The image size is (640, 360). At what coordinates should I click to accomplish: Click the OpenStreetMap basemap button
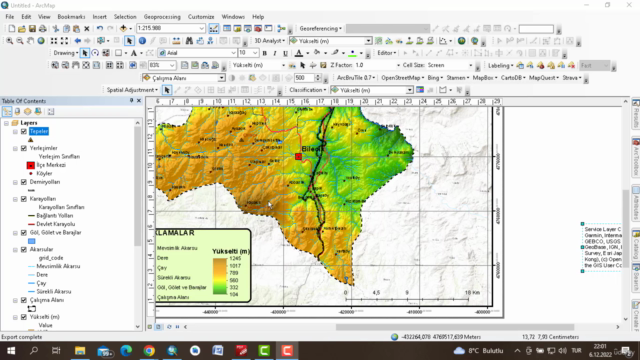pos(402,78)
